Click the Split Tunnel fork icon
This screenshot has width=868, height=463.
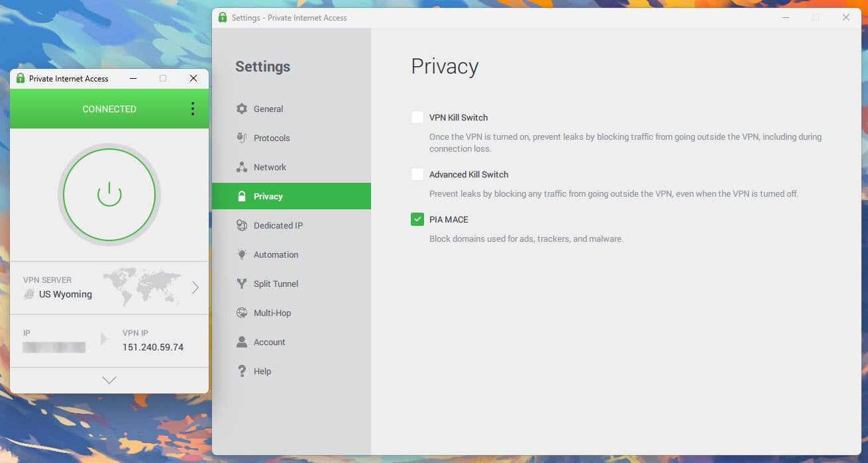(x=242, y=283)
